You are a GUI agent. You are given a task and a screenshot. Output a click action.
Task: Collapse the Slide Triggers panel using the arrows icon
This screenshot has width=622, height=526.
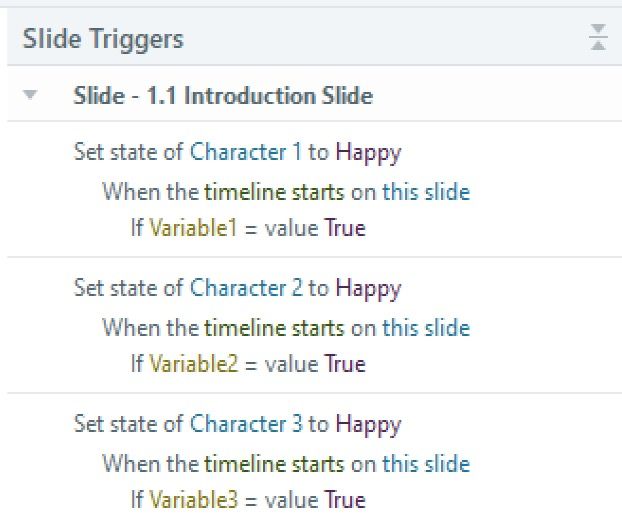tap(598, 39)
